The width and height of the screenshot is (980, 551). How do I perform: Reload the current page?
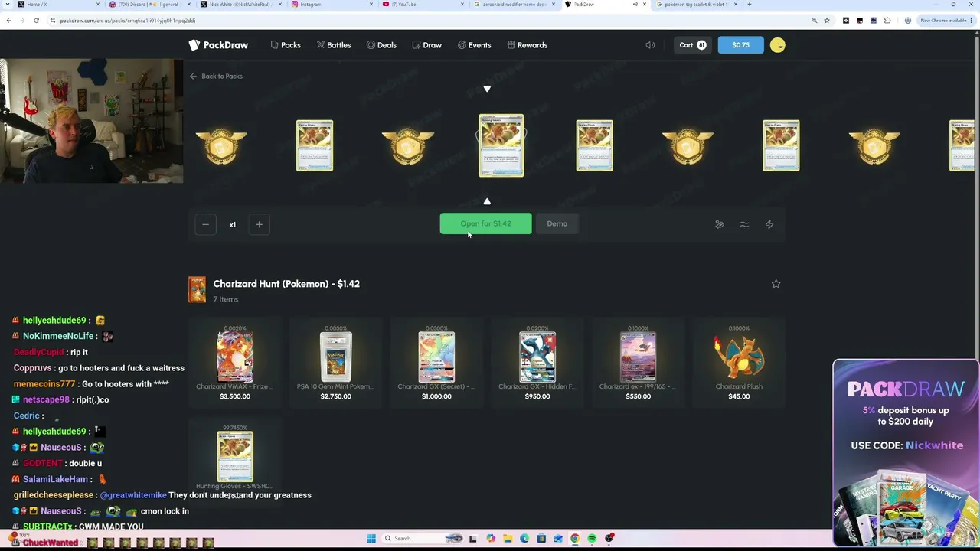tap(36, 21)
